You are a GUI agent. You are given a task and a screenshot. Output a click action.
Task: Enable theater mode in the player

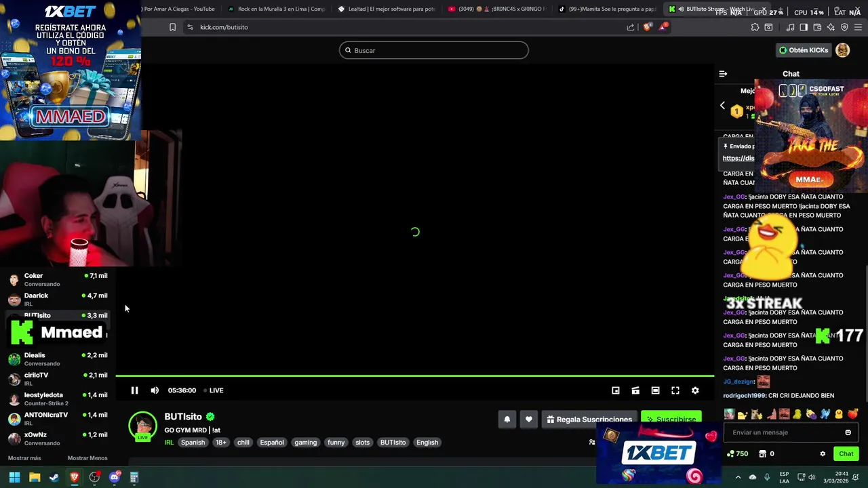(655, 390)
